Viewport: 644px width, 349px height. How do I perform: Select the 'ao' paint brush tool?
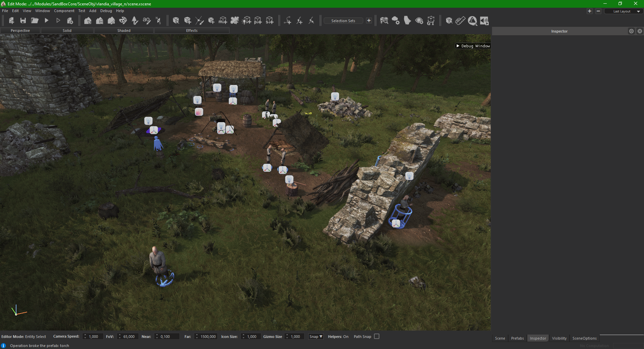pos(147,21)
